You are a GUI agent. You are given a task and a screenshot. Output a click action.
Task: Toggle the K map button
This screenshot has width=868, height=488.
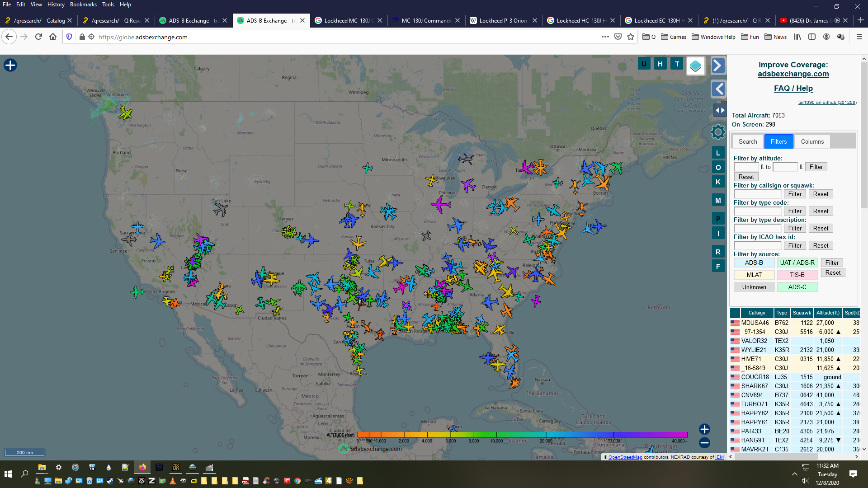tap(718, 182)
